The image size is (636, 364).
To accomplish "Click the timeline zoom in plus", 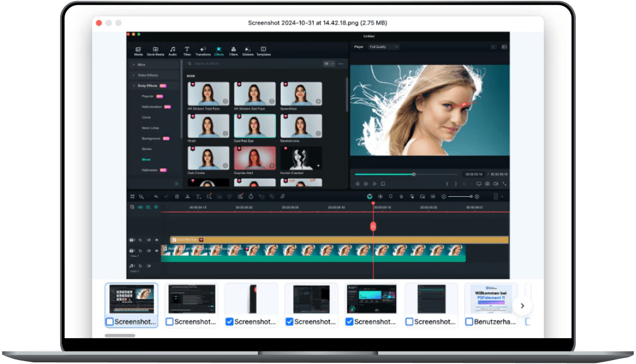I will 477,196.
